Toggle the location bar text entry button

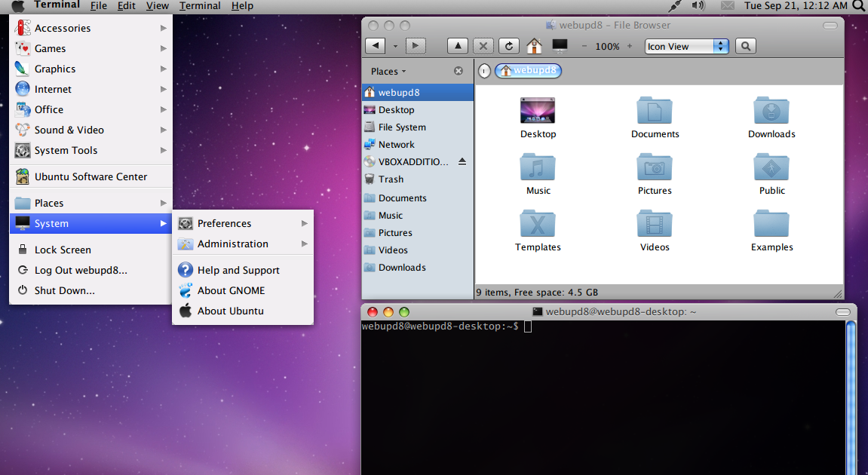[x=484, y=71]
